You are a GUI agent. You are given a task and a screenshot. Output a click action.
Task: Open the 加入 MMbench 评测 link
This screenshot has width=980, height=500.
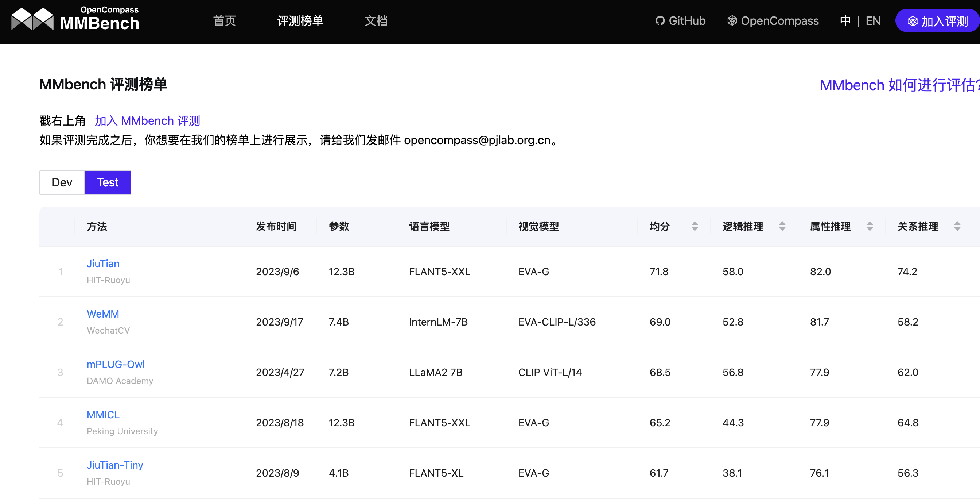click(148, 121)
